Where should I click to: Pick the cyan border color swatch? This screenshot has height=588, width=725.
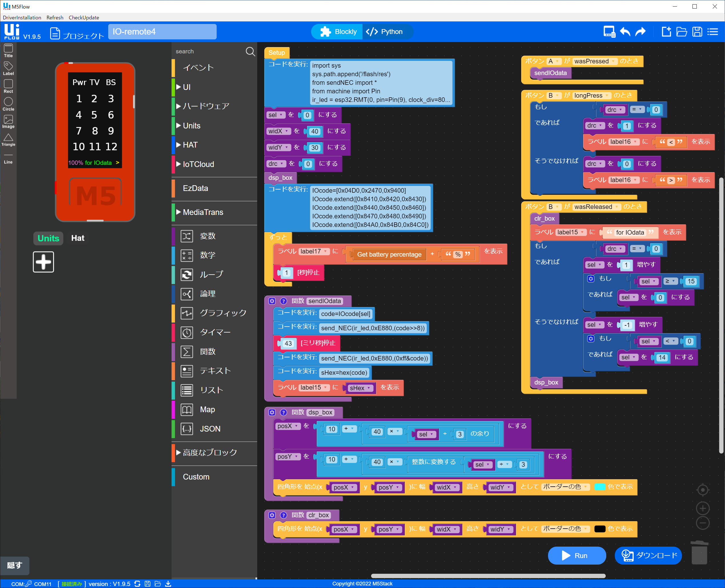pyautogui.click(x=600, y=487)
